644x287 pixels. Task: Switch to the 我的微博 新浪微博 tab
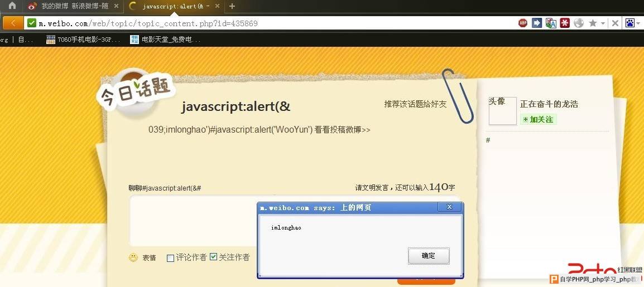click(74, 6)
